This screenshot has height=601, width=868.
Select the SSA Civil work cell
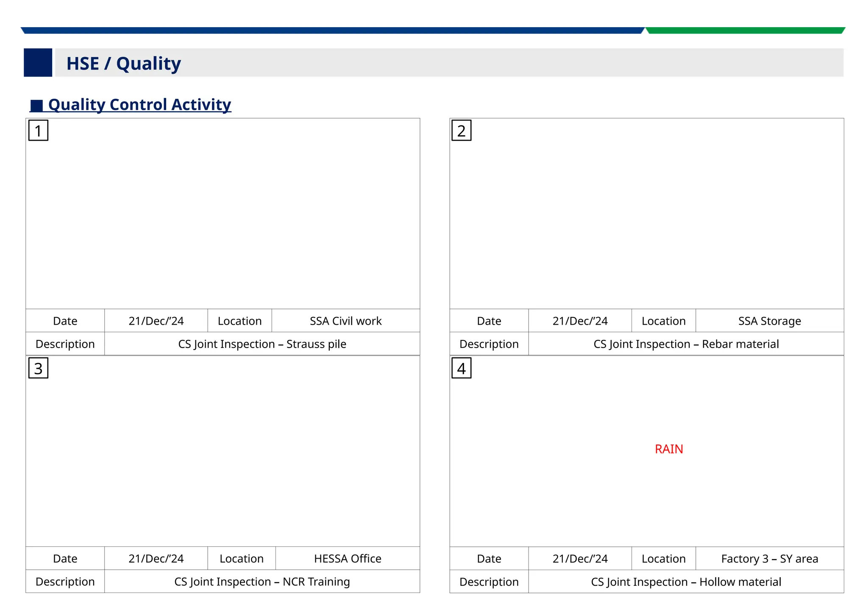click(345, 321)
